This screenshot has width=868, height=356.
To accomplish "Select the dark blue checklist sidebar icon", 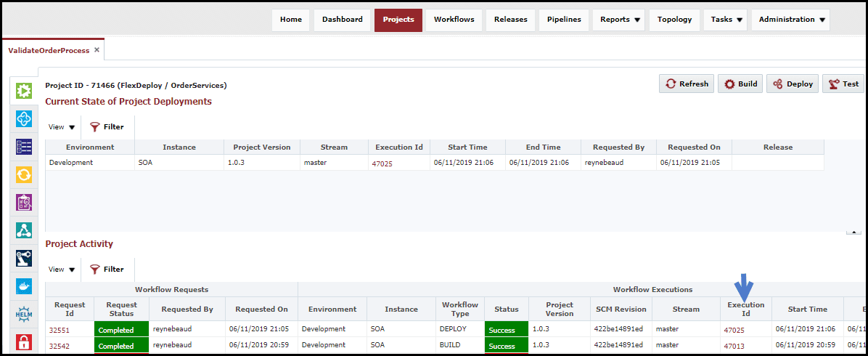I will coord(24,146).
